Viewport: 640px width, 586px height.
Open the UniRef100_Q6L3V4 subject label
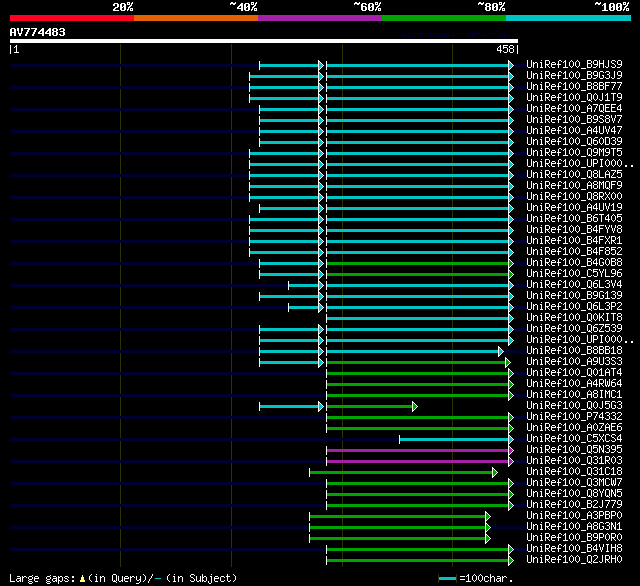point(574,284)
